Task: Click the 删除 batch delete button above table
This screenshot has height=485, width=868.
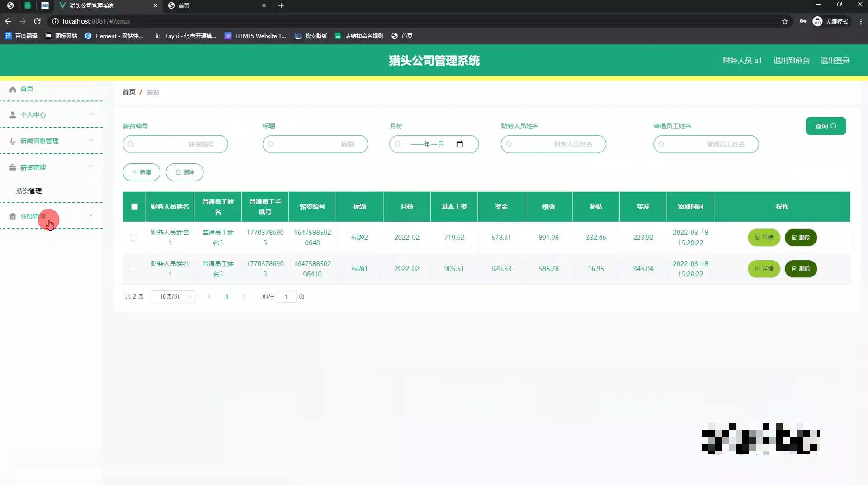Action: 184,172
